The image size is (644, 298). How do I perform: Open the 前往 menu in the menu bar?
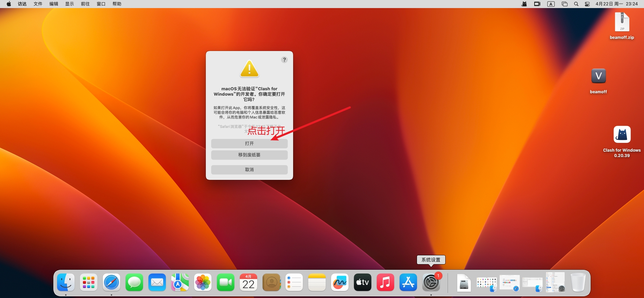85,4
